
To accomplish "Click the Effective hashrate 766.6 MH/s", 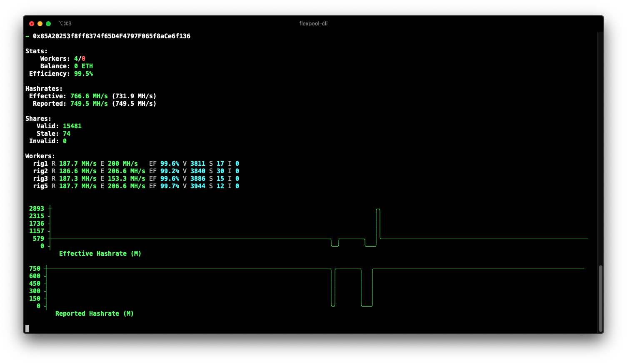I will click(89, 96).
